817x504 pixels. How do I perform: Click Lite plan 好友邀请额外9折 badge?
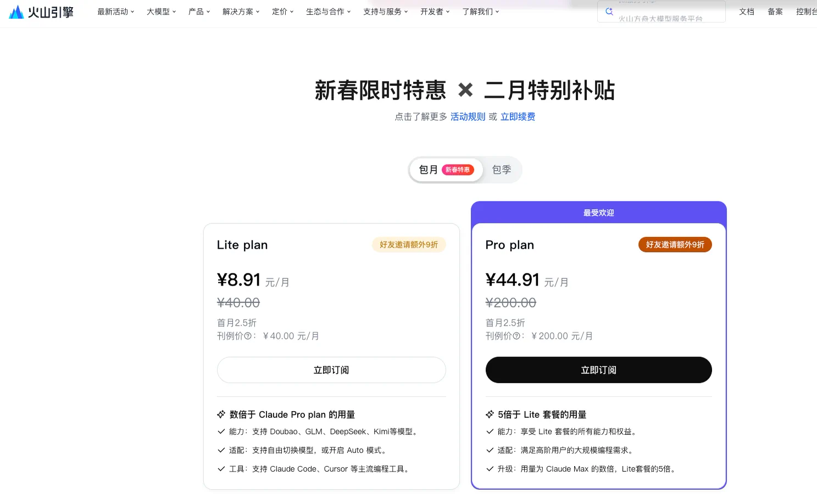click(409, 245)
